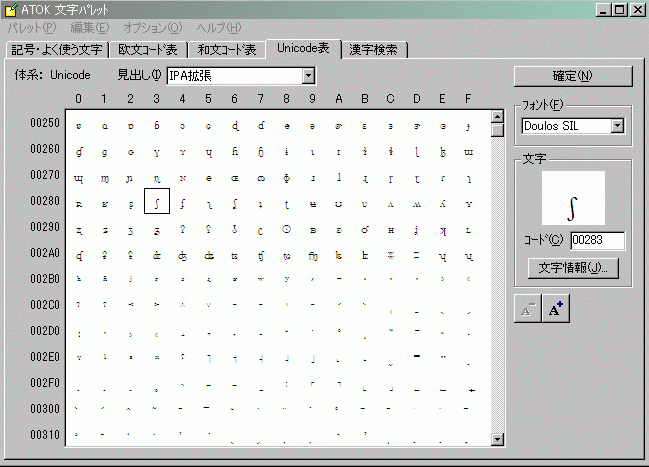Select the character in row 00280 column D
This screenshot has width=649, height=467.
(417, 204)
